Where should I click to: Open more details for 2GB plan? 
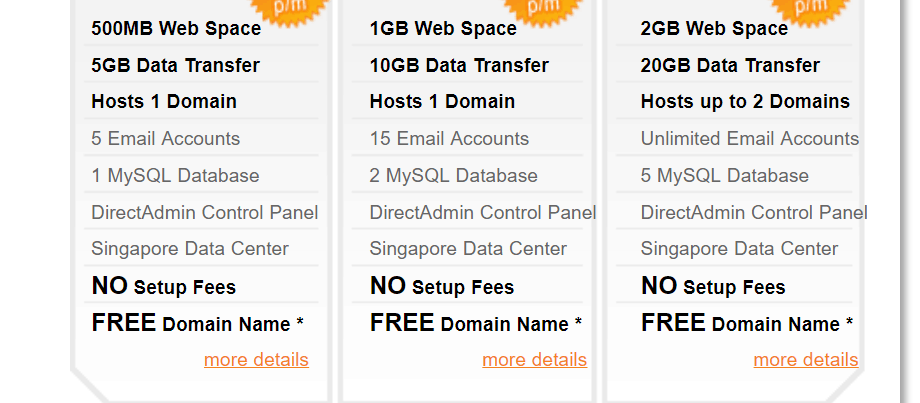pos(806,360)
